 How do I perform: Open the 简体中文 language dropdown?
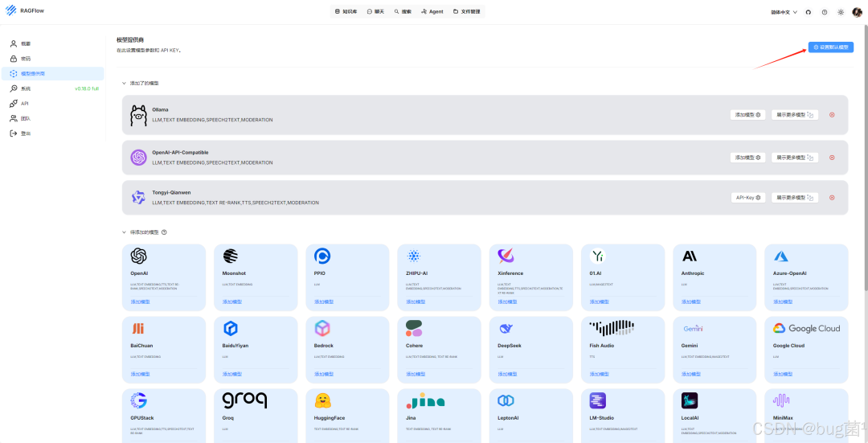784,11
